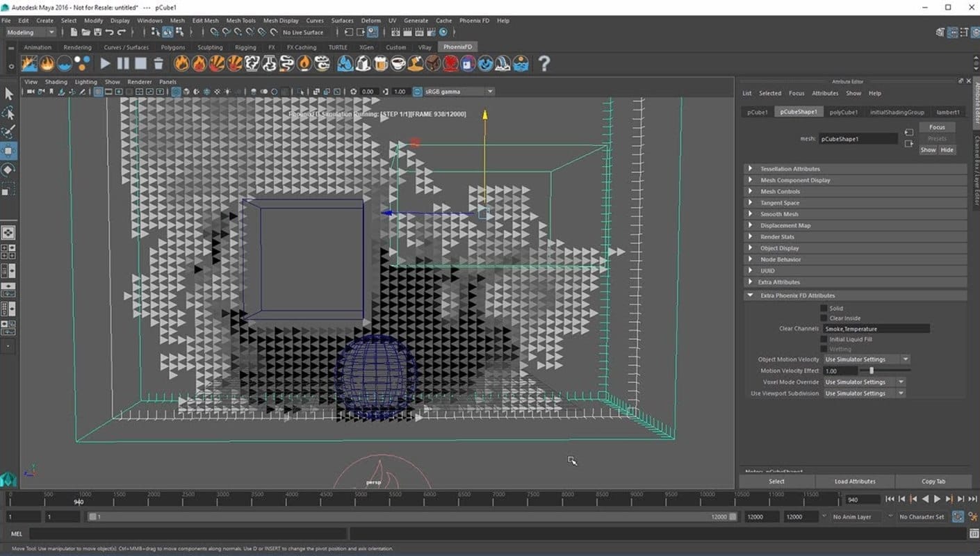The width and height of the screenshot is (980, 556).
Task: Toggle the Initial Liquid Fill checkbox
Action: pos(824,339)
